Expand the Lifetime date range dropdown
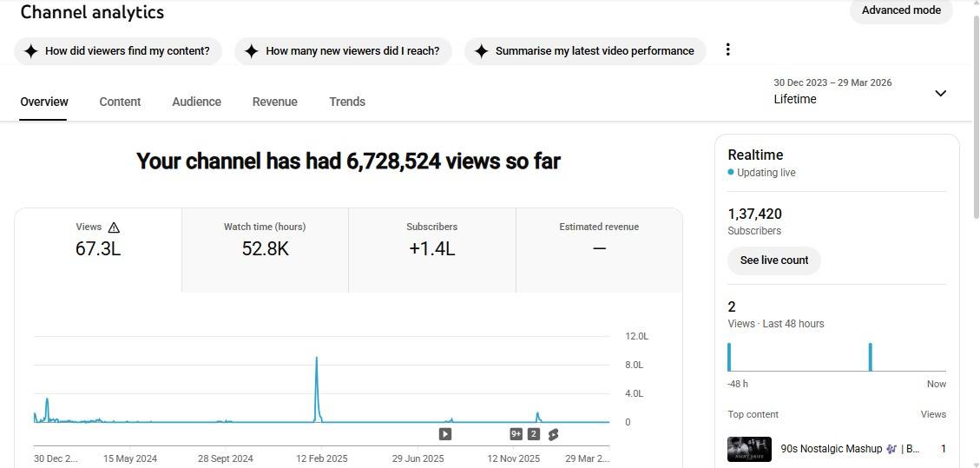 [x=940, y=93]
